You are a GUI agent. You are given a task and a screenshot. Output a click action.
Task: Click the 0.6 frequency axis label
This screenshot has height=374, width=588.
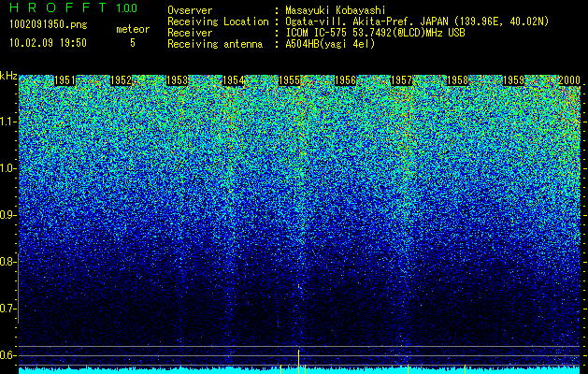pyautogui.click(x=7, y=355)
